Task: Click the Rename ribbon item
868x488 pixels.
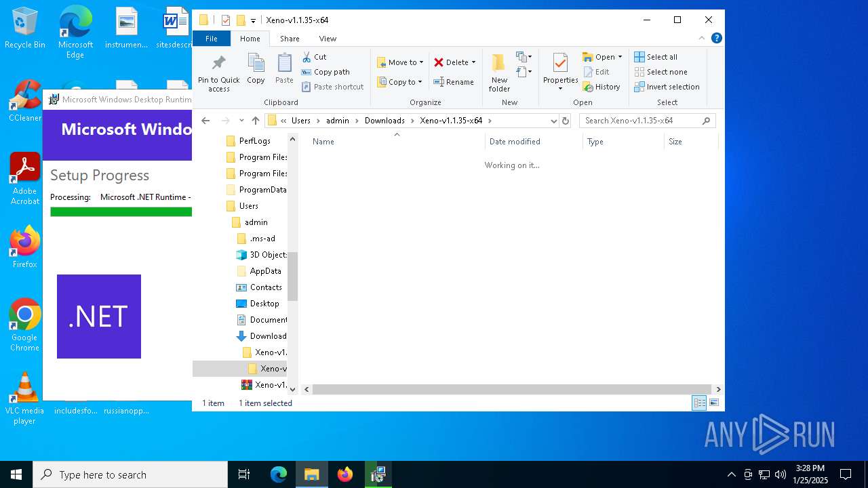Action: click(454, 82)
